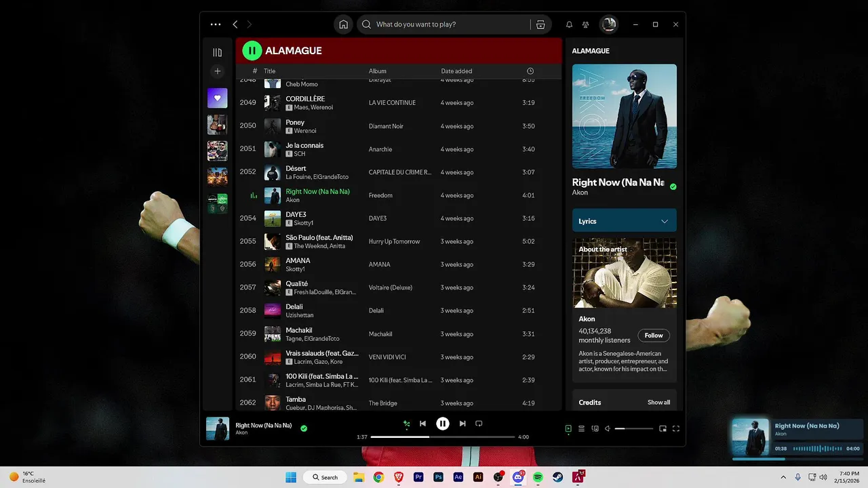Viewport: 868px width, 488px height.
Task: Pause the ALAMAGUE playlist from the header
Action: tap(252, 50)
